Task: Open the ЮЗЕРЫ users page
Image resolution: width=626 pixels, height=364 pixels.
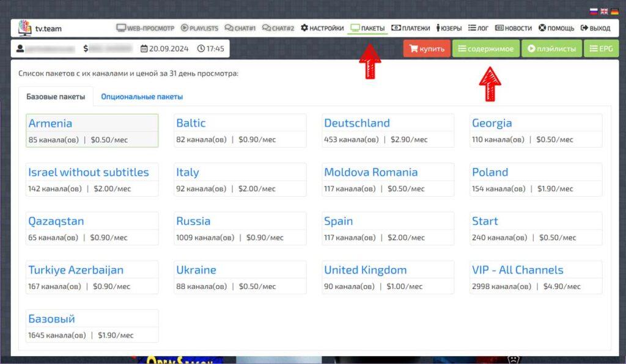Action: (449, 28)
